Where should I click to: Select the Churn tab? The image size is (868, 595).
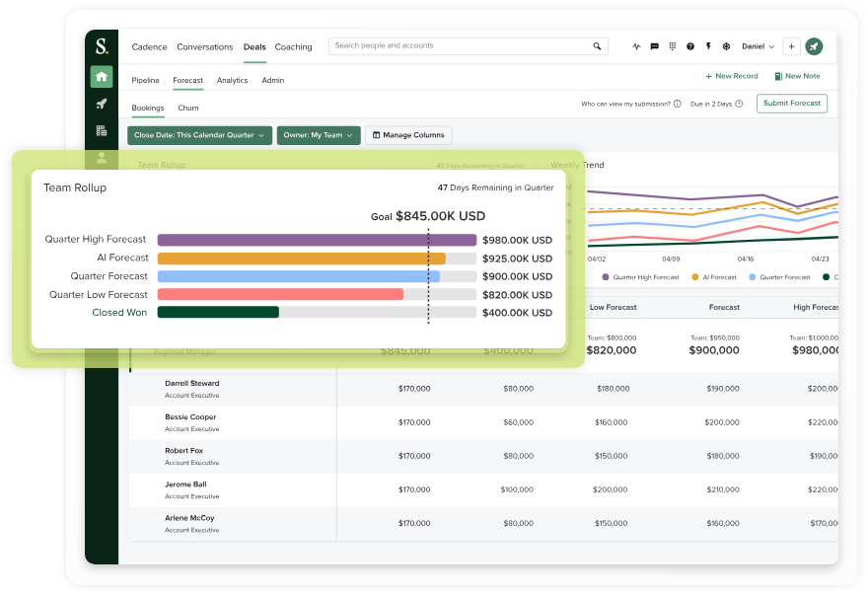pyautogui.click(x=188, y=108)
